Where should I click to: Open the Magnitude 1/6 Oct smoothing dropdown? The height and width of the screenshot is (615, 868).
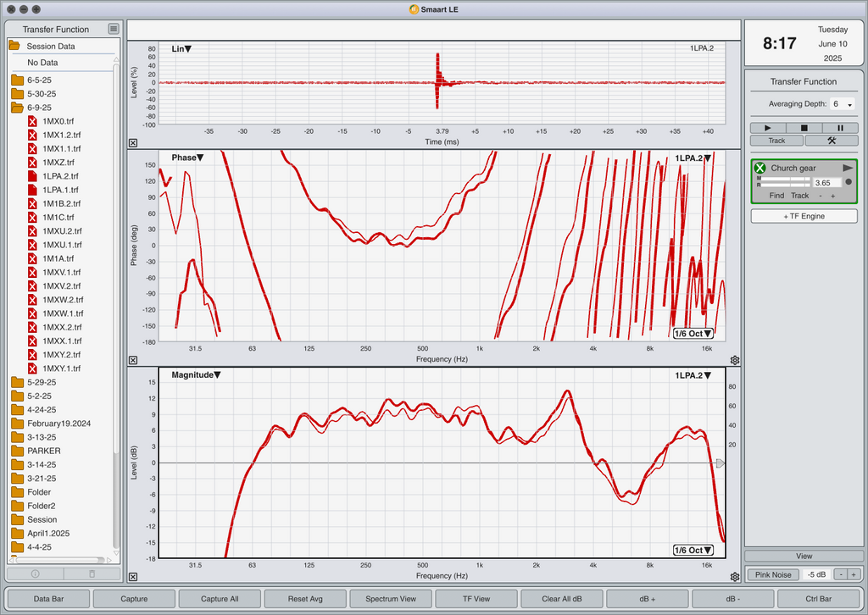[693, 551]
